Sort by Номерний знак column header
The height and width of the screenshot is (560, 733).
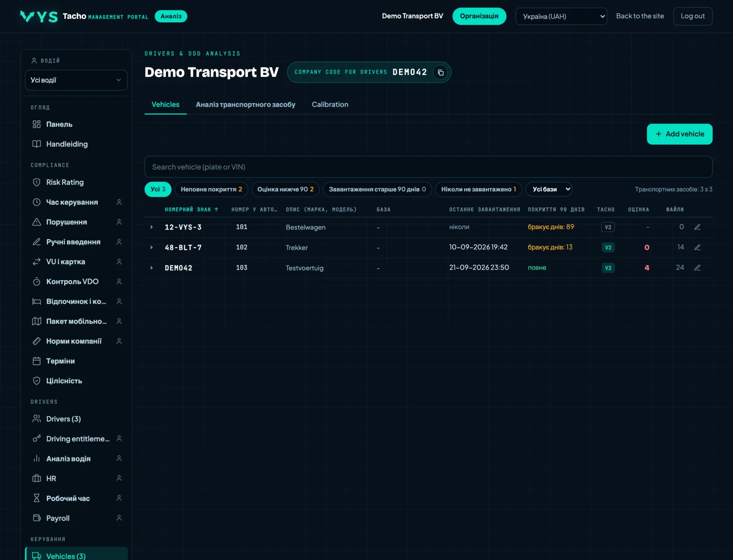pyautogui.click(x=191, y=210)
